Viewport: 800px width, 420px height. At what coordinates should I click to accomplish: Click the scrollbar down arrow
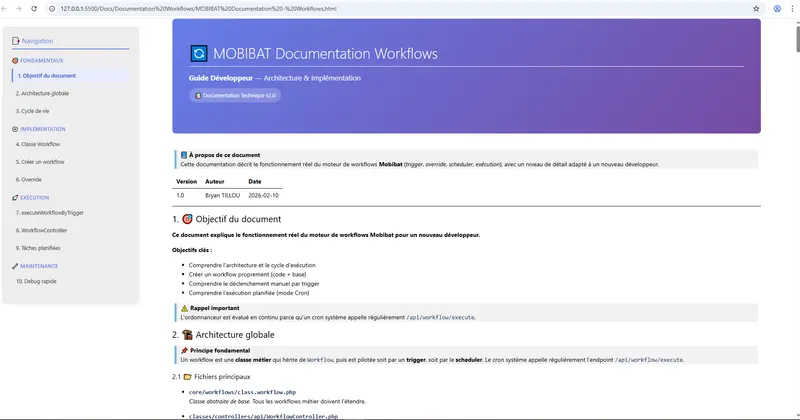point(796,416)
